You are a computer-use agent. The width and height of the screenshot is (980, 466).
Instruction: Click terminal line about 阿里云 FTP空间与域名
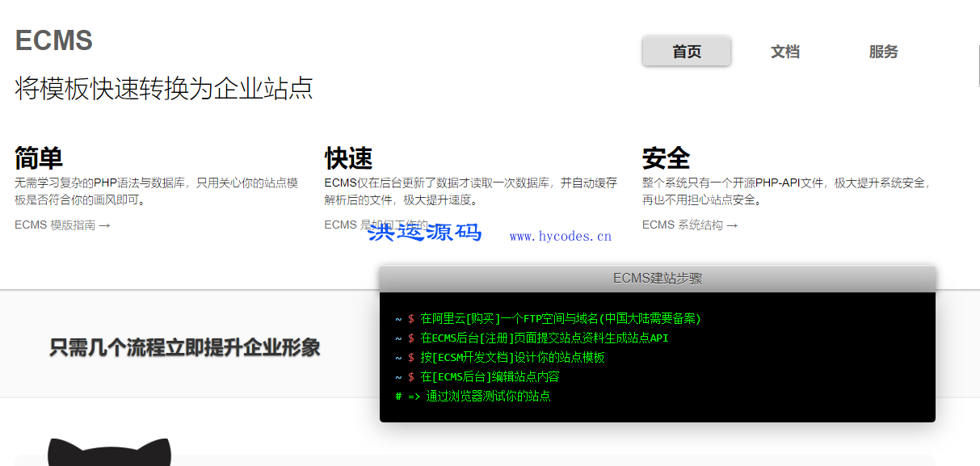(x=548, y=319)
